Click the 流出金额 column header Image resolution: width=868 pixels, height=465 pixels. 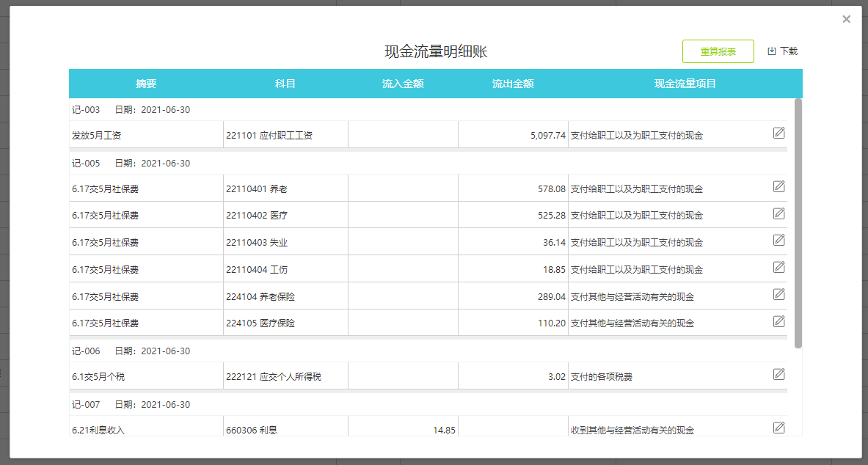(x=513, y=84)
